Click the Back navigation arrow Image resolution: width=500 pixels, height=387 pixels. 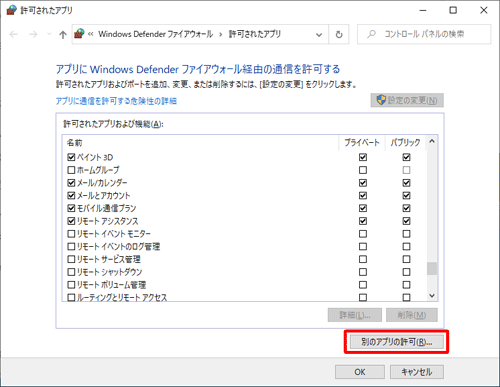tap(14, 34)
